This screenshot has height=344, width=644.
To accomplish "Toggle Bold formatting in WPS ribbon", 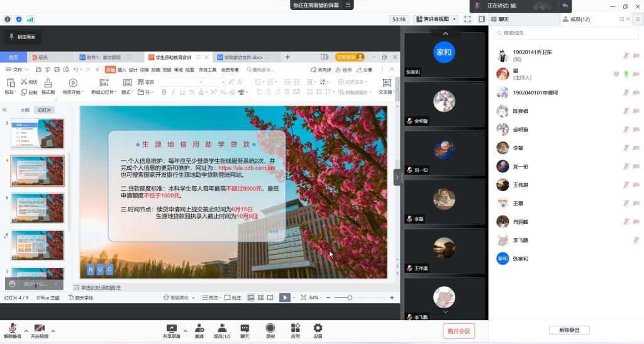I will coord(164,92).
